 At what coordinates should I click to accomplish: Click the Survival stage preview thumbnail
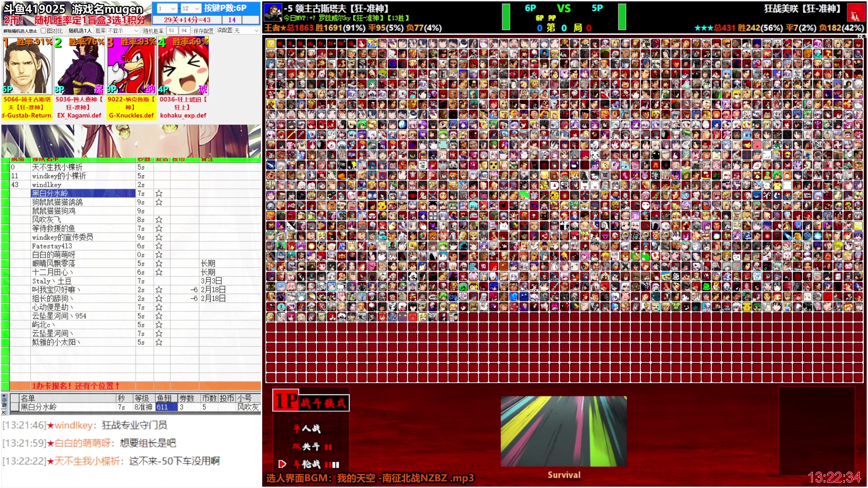pyautogui.click(x=564, y=432)
